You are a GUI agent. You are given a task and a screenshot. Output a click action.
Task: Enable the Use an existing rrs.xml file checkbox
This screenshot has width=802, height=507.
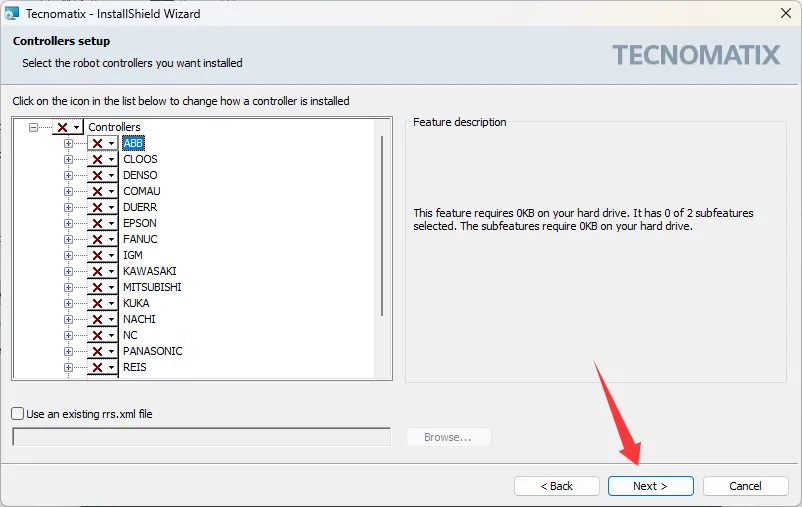point(18,414)
